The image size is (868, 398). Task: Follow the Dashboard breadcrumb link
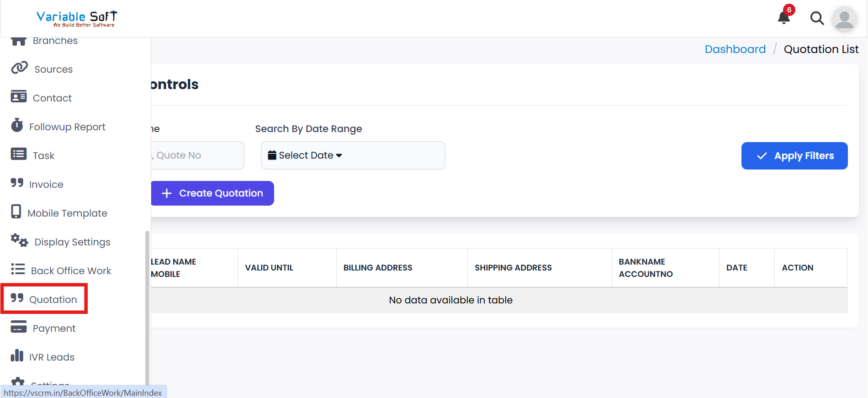735,49
